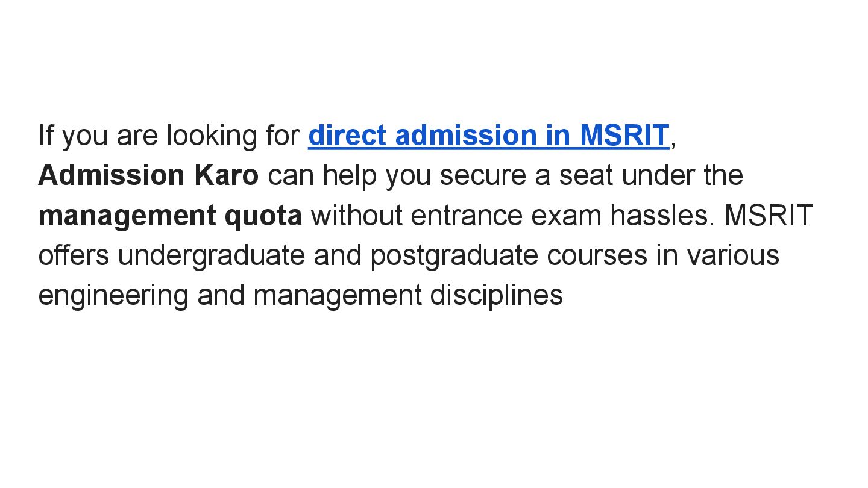Click the phrase "can help you secure"
The image size is (868, 488).
[x=395, y=175]
